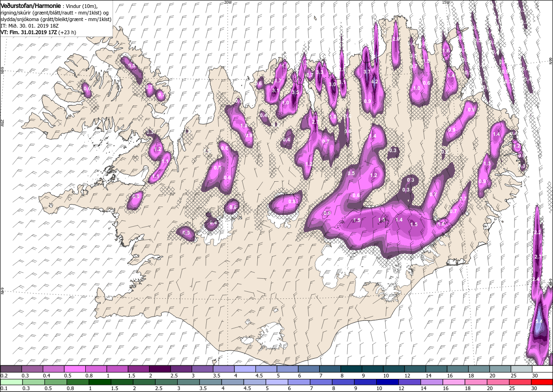Image resolution: width=553 pixels, height=392 pixels.
Task: Select the lower legend swatch labeled 25
Action: click(x=520, y=382)
